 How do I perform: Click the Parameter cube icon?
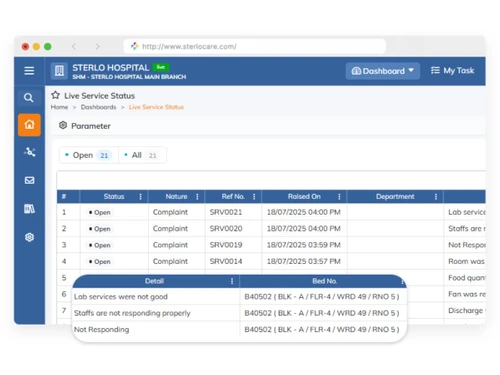coord(63,125)
